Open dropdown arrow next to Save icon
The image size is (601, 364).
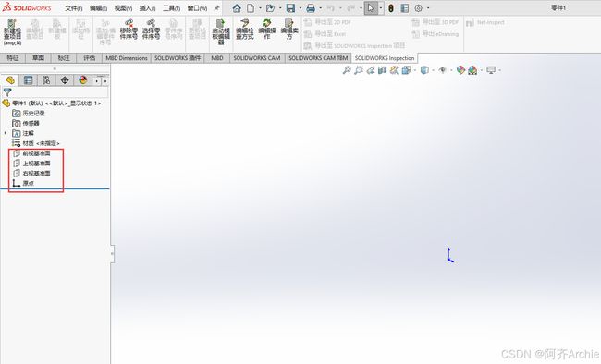coord(300,8)
